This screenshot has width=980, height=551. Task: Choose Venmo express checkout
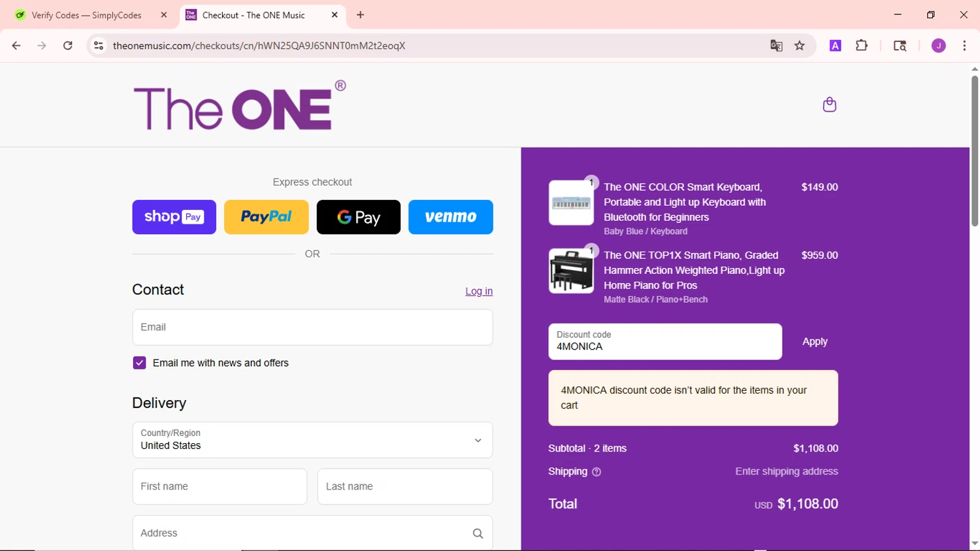(451, 217)
